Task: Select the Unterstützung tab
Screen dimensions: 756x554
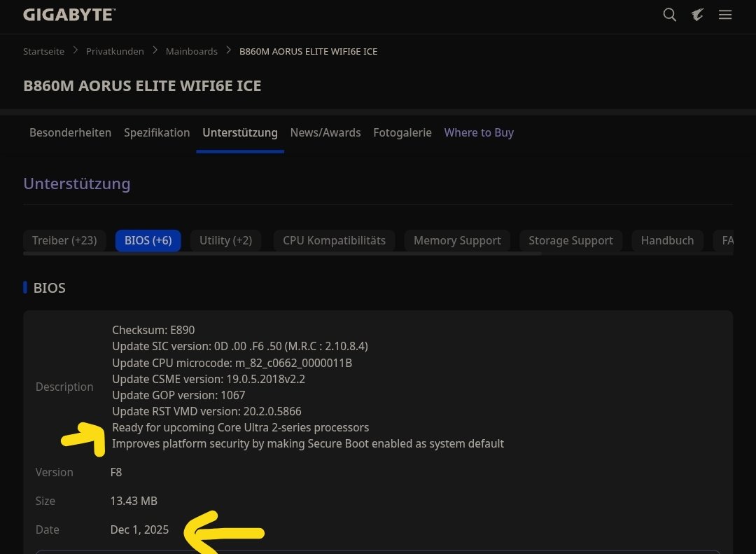Action: (x=240, y=132)
